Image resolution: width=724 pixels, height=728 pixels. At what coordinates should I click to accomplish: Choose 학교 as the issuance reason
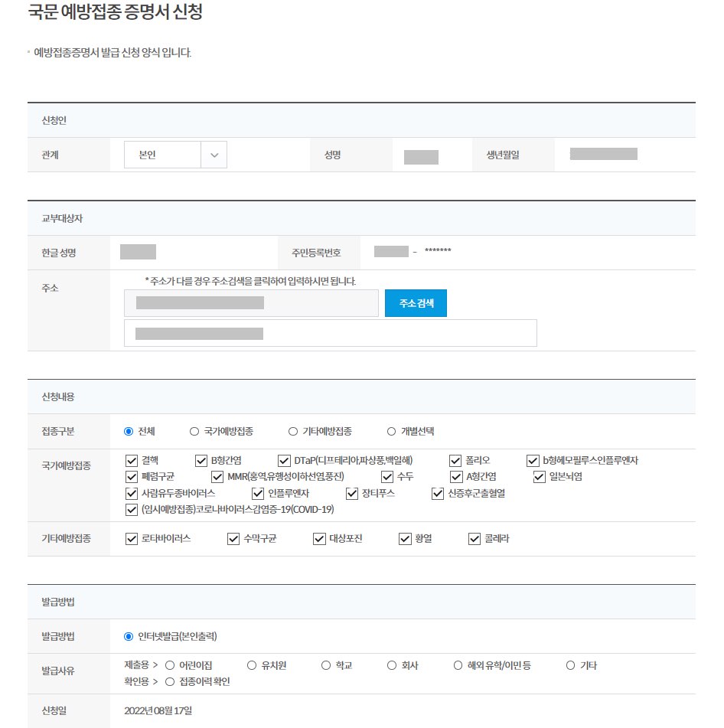[325, 665]
